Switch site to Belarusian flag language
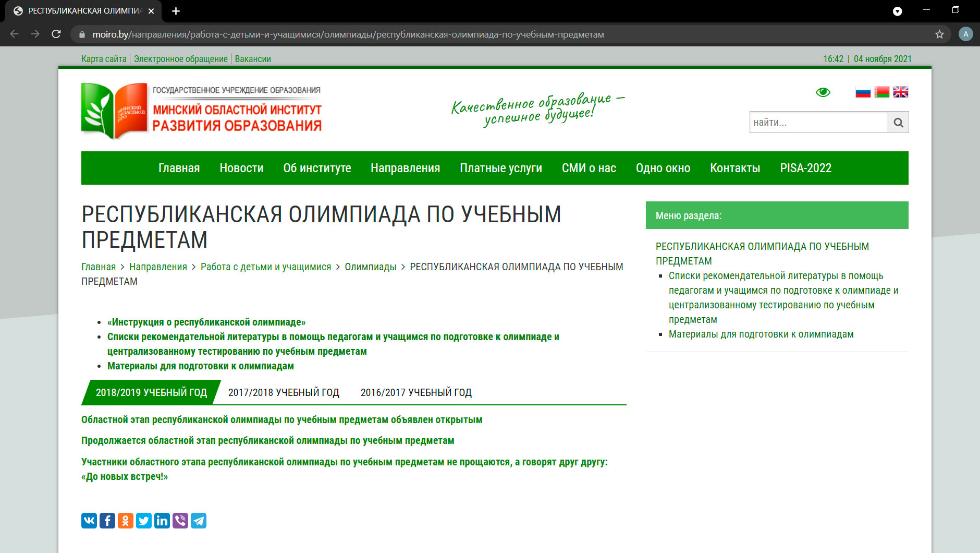 (882, 92)
